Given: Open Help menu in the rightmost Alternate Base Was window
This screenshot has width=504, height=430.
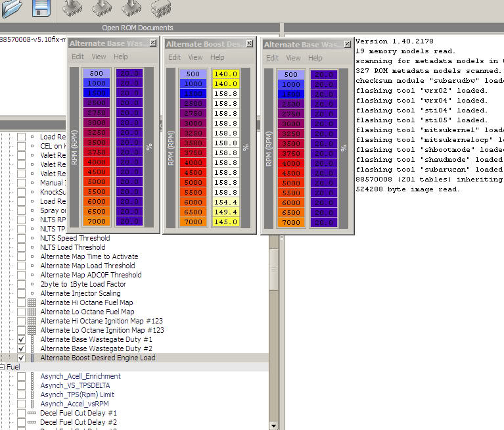Looking at the screenshot, I should pos(315,58).
